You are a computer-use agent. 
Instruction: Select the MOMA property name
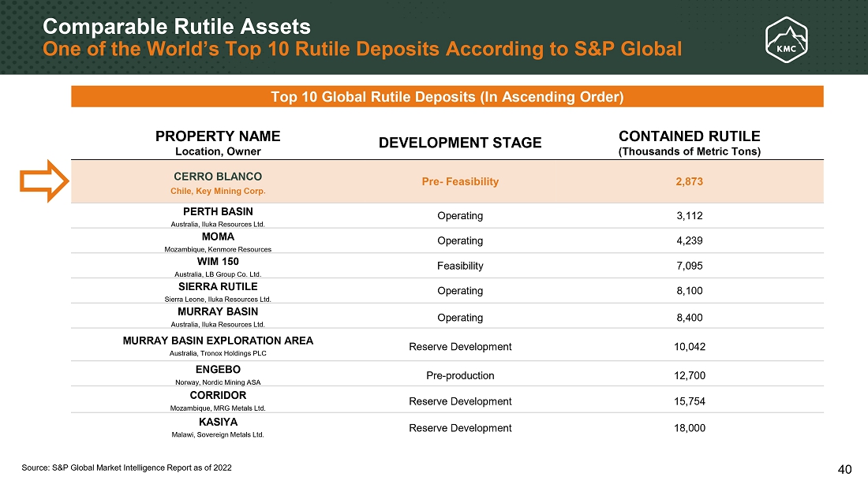click(218, 237)
